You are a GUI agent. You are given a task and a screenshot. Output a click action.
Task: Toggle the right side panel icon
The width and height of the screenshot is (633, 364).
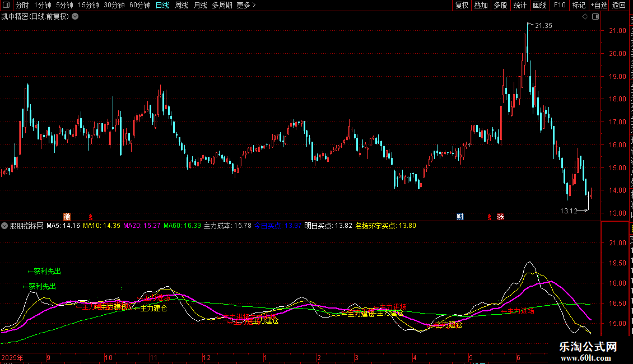(595, 17)
